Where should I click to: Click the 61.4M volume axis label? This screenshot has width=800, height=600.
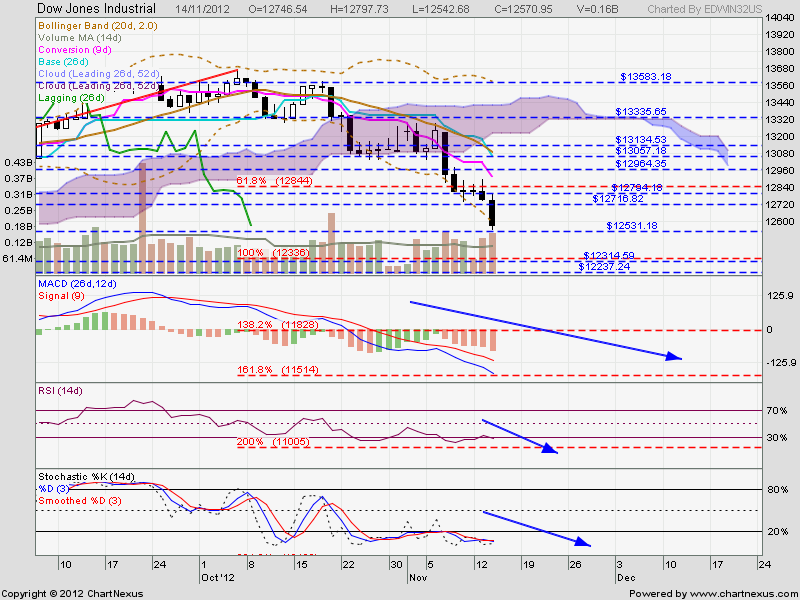pos(18,259)
